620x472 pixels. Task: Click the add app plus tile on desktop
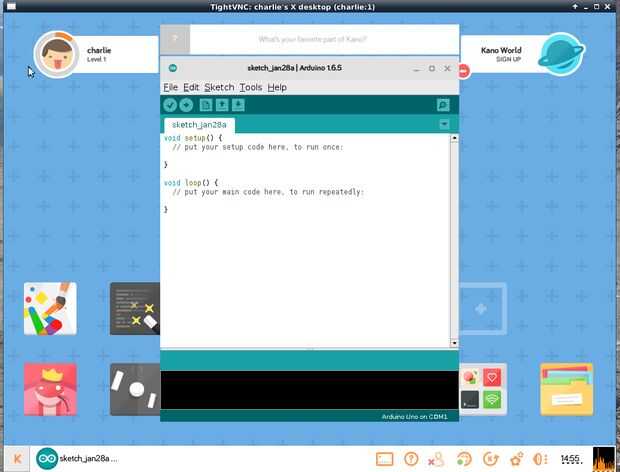pos(482,309)
